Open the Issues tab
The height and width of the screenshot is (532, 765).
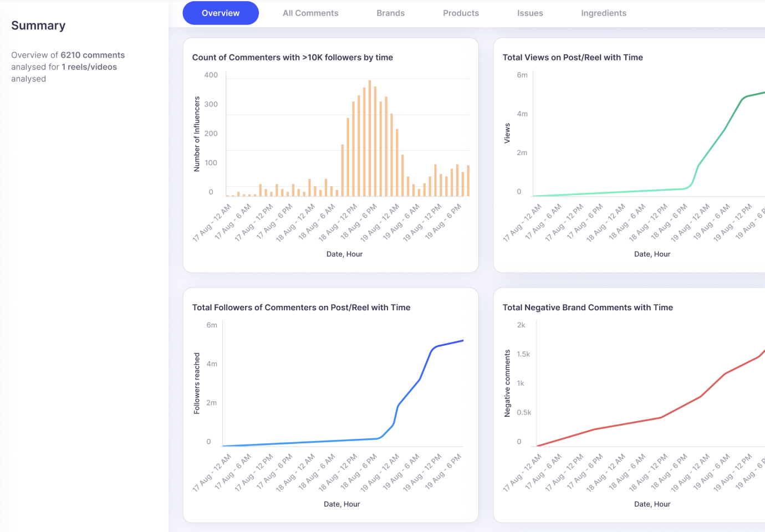[x=530, y=13]
